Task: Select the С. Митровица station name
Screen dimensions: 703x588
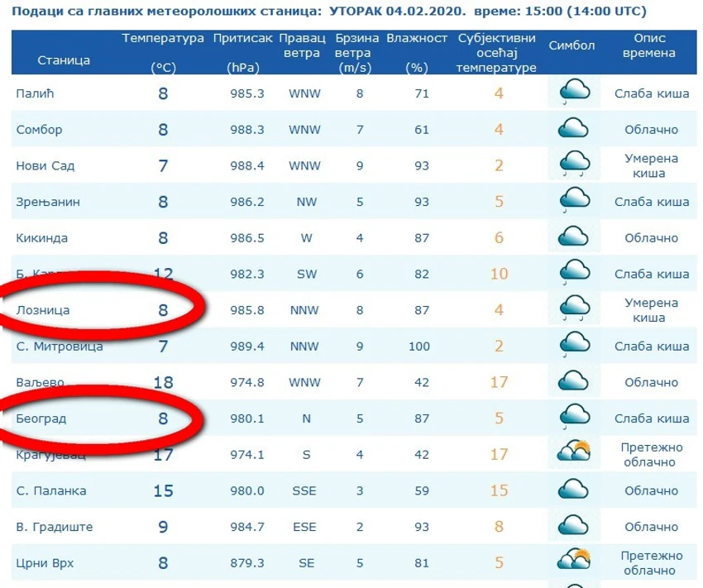Action: tap(60, 347)
